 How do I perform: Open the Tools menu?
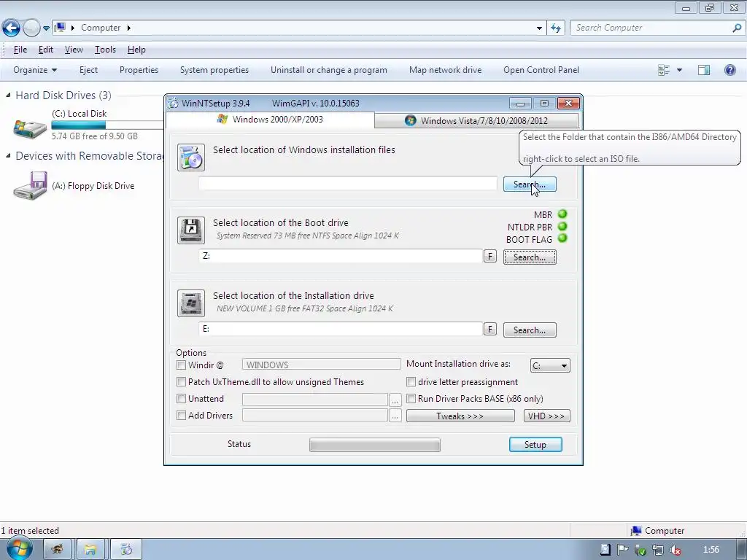coord(105,50)
